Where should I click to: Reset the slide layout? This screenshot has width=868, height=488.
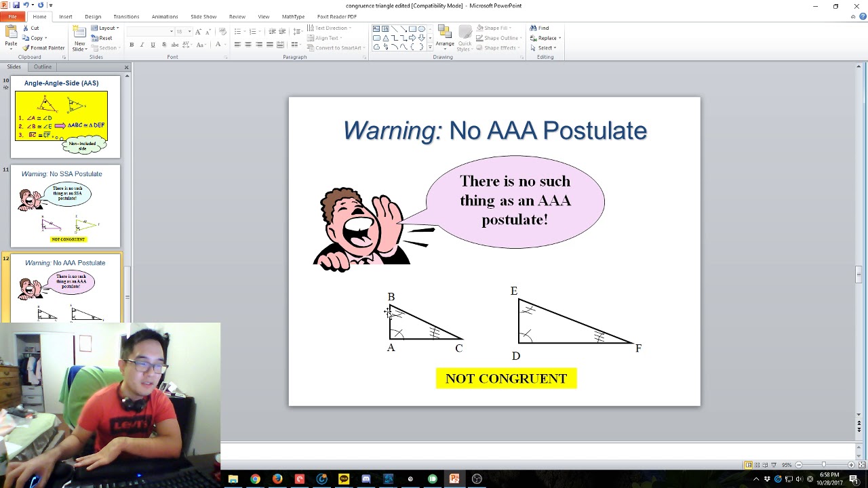pos(102,38)
